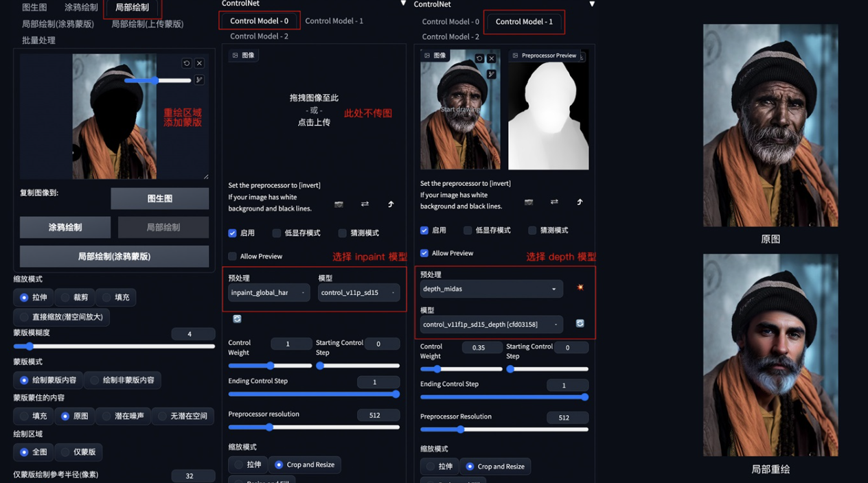Enable Allow Preview in Control Model 0 panel

coord(233,257)
